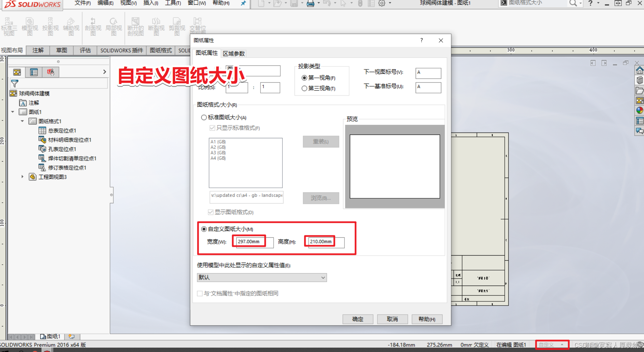Screen dimensions: 644x352
Task: Select 标准图纸大小 radio button
Action: pyautogui.click(x=204, y=117)
